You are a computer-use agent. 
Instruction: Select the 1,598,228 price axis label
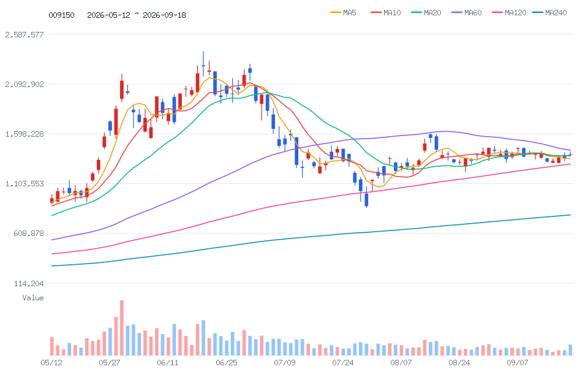point(24,134)
